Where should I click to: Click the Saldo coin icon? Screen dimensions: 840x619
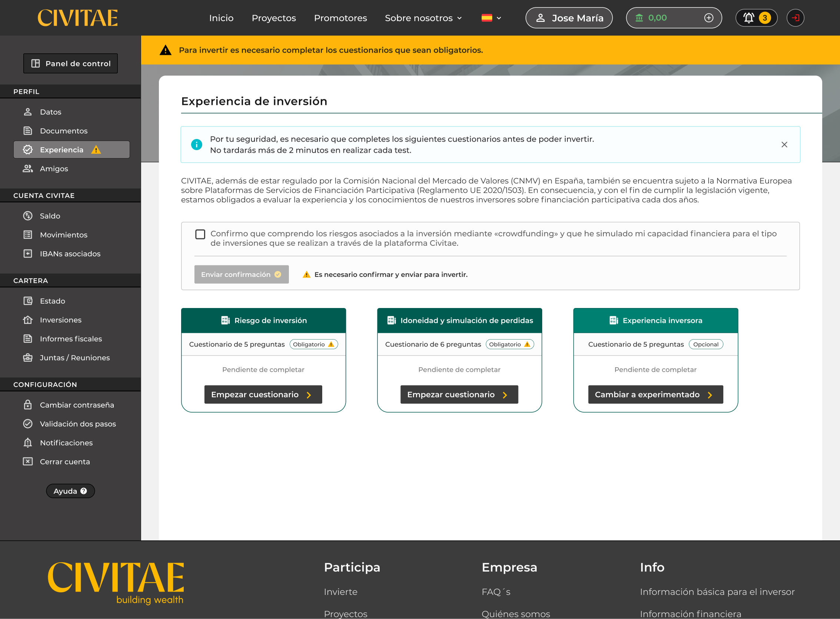28,215
